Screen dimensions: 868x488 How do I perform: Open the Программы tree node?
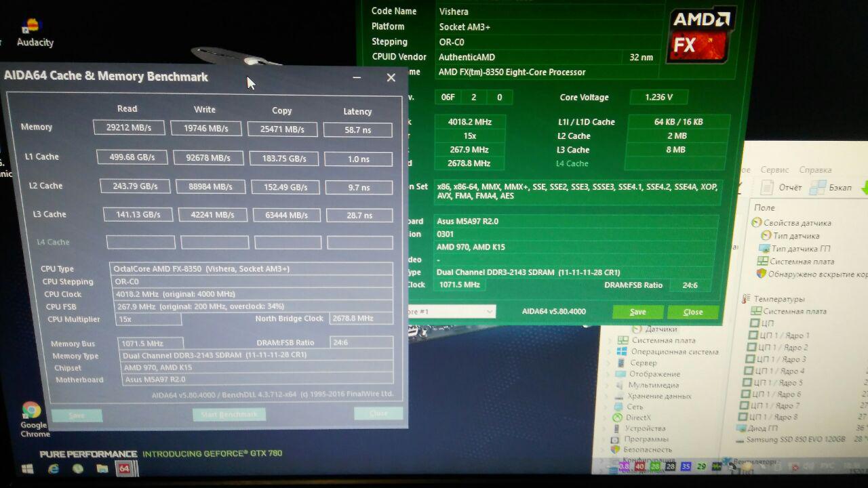tap(639, 439)
